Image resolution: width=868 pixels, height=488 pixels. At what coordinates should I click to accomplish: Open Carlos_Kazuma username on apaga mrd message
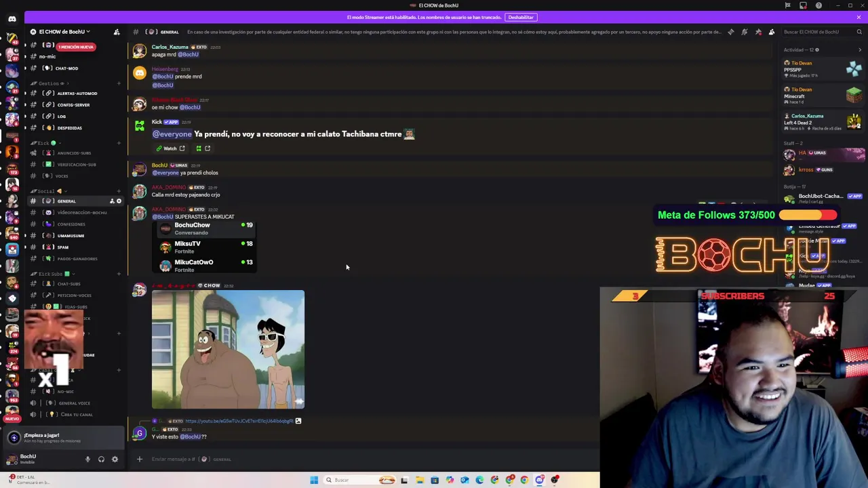click(x=170, y=47)
